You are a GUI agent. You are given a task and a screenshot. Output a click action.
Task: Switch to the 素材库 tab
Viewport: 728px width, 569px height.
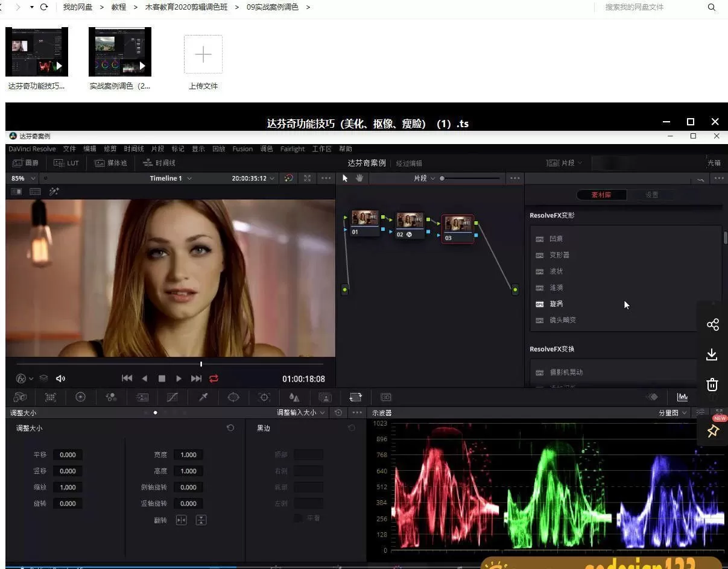(601, 195)
